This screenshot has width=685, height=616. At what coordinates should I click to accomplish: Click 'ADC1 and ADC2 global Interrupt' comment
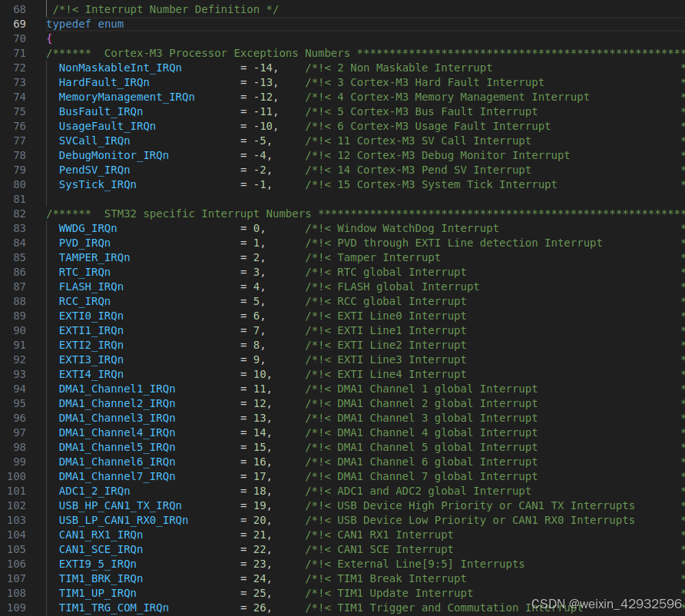(434, 491)
